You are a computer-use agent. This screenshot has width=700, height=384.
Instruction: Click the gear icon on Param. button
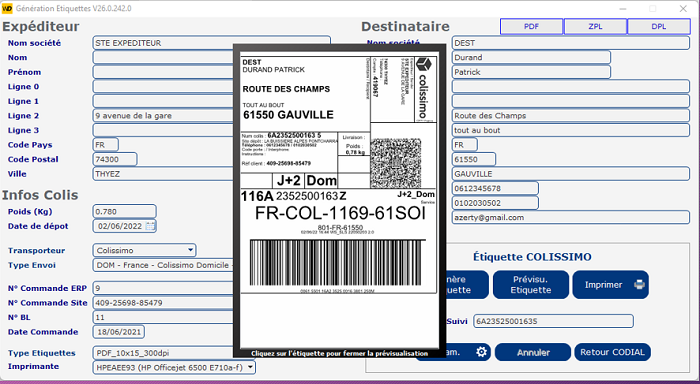[x=481, y=352]
